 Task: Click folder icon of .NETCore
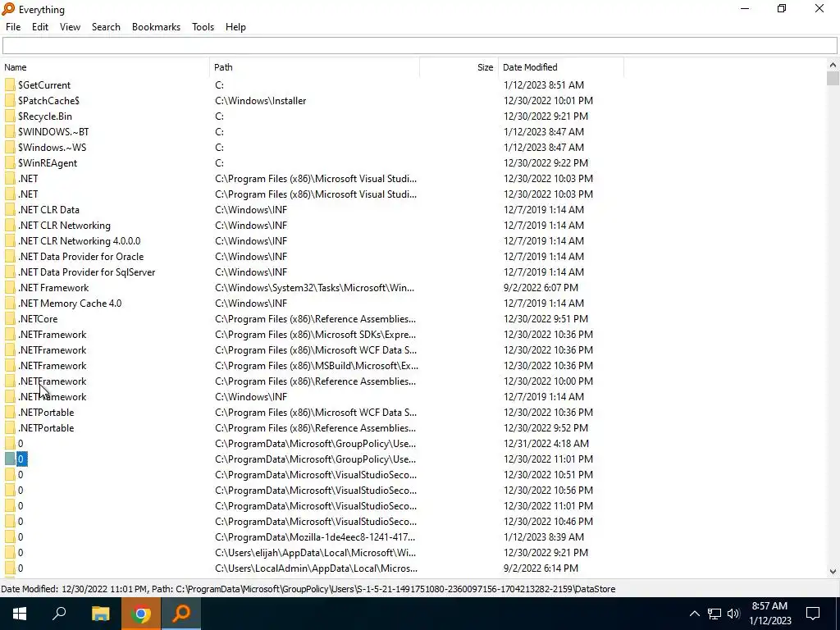10,318
